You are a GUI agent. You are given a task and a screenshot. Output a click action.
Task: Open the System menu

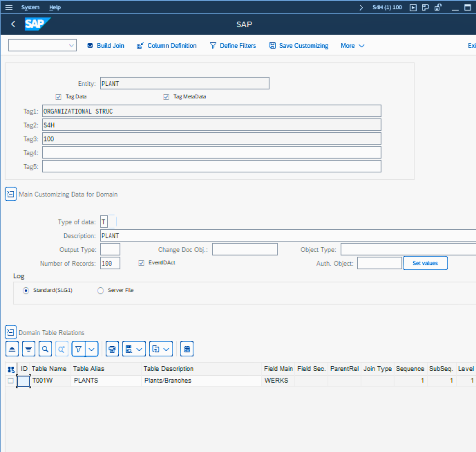pos(30,7)
